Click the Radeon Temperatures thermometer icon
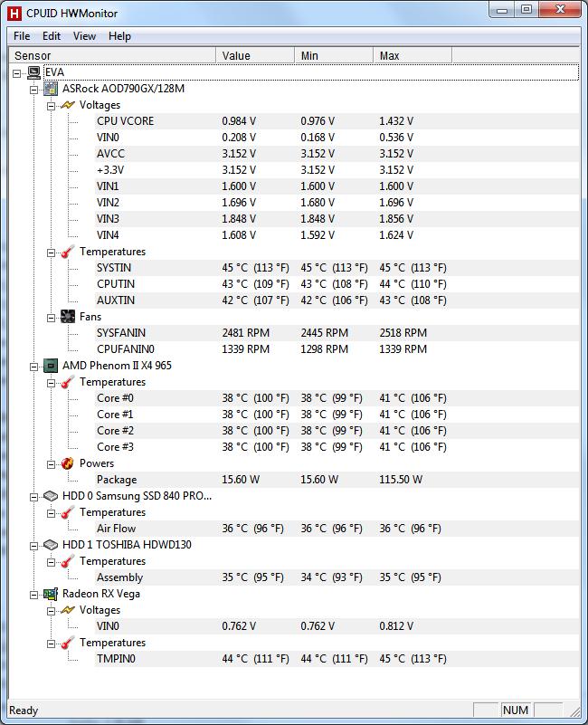 pos(68,644)
